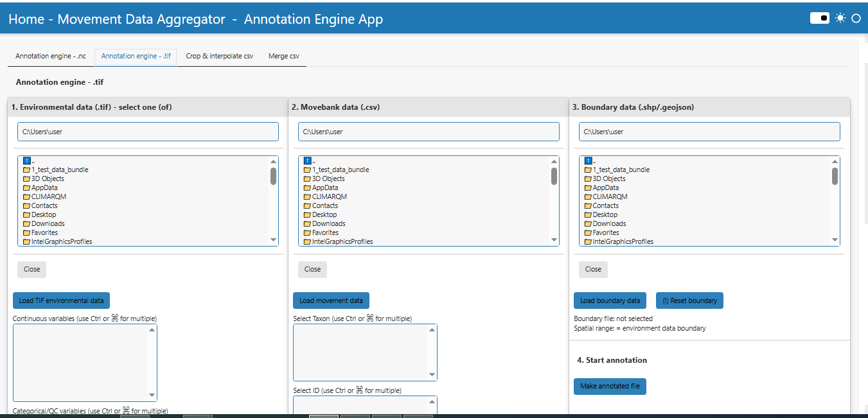This screenshot has width=868, height=418.
Task: Open 3D Objects folder icon in Movebank panel
Action: tap(308, 179)
